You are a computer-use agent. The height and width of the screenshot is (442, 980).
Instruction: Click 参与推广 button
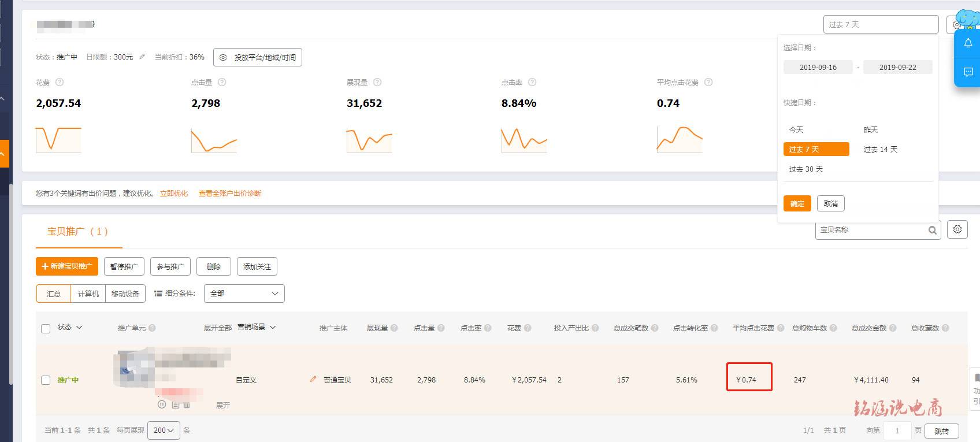click(x=170, y=266)
